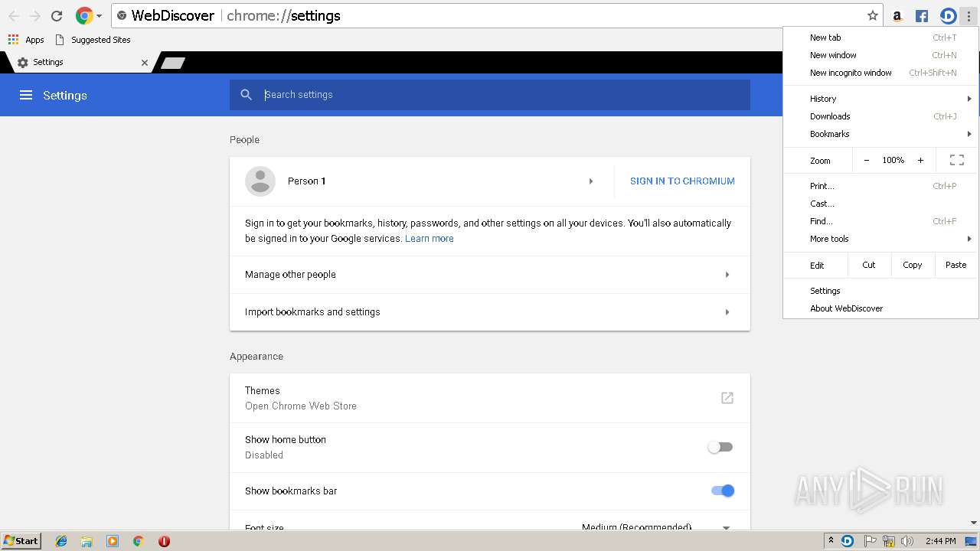Image resolution: width=980 pixels, height=551 pixels.
Task: Enable the Show home button toggle
Action: pyautogui.click(x=720, y=447)
